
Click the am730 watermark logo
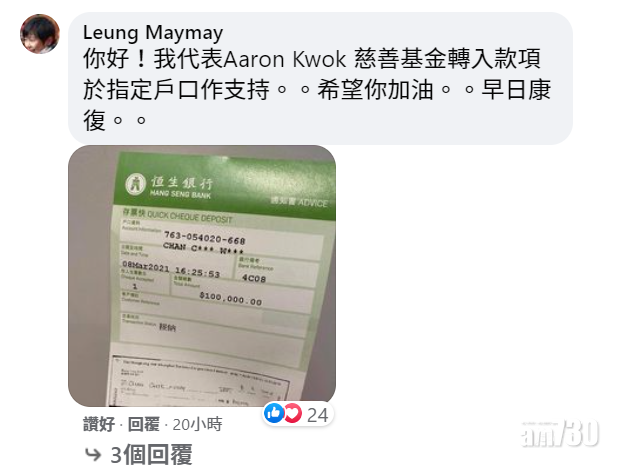560,433
